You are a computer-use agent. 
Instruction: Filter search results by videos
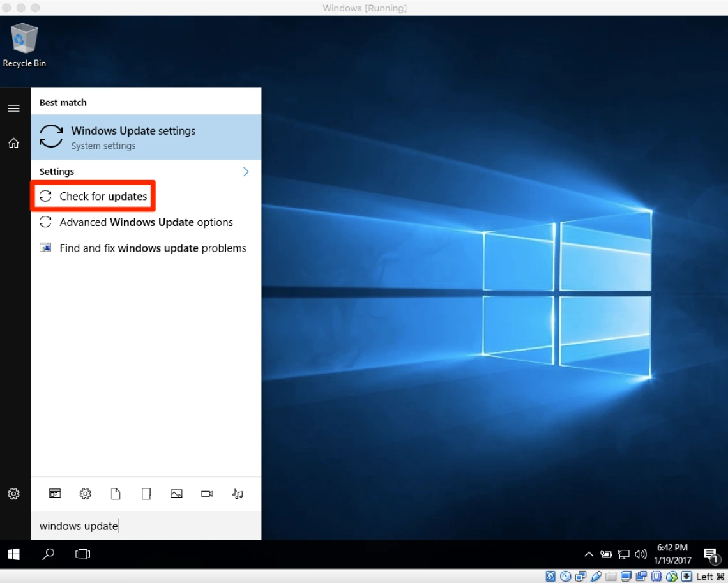(207, 494)
